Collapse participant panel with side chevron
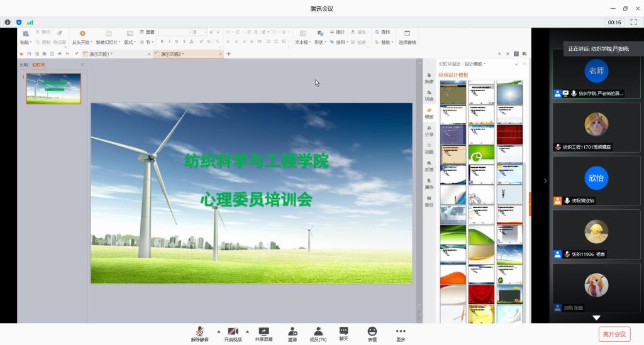644x345 pixels. click(x=545, y=181)
